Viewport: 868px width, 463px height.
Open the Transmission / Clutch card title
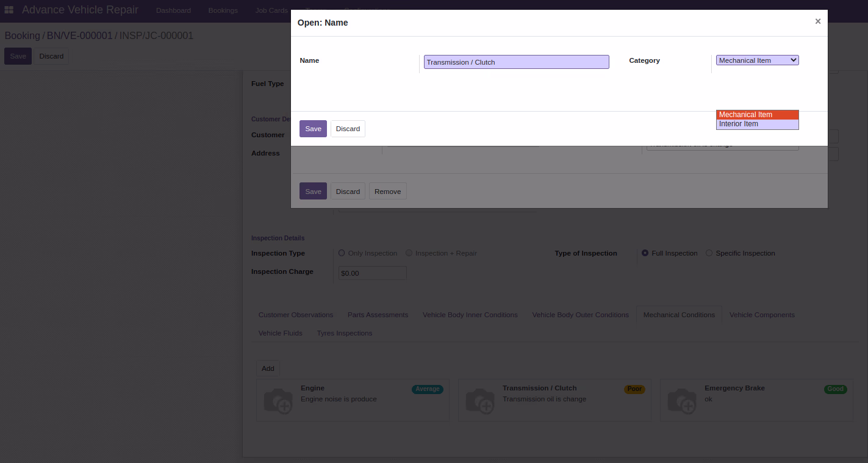point(539,388)
